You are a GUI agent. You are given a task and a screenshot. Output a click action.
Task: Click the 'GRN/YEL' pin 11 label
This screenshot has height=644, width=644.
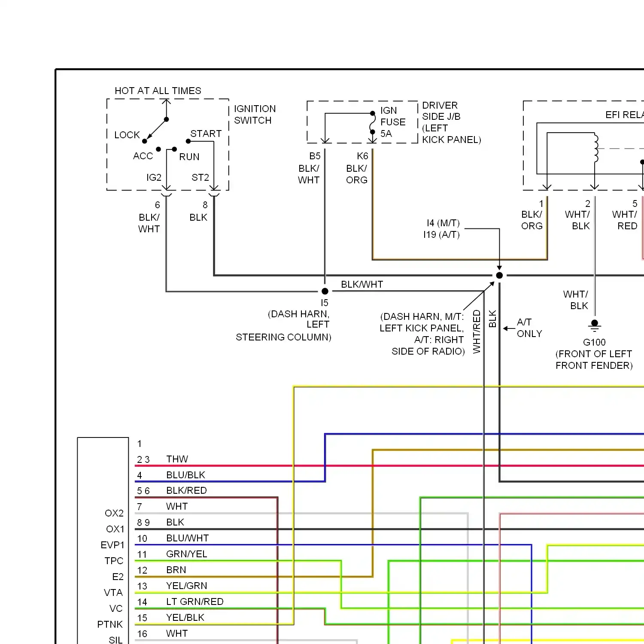coord(186,554)
